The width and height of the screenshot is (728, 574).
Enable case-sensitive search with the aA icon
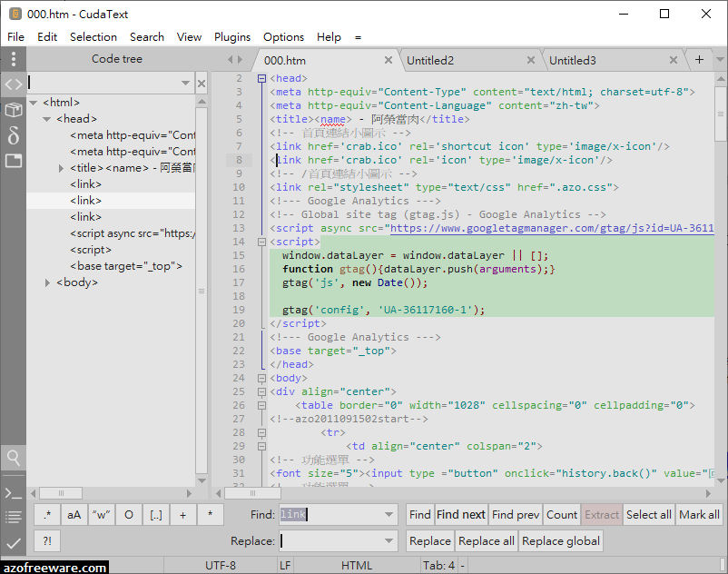click(x=74, y=514)
